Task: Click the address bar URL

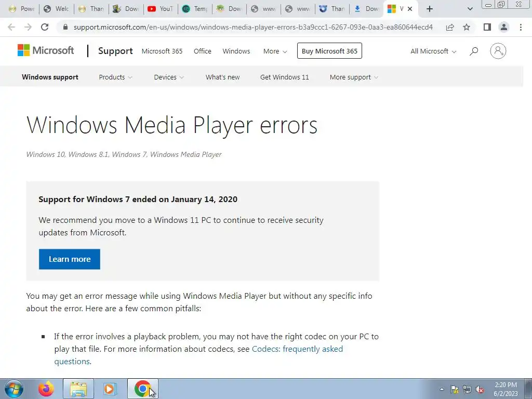Action: tap(253, 27)
